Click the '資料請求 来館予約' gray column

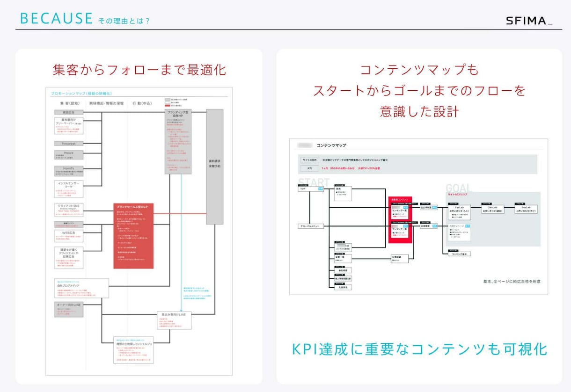click(215, 167)
